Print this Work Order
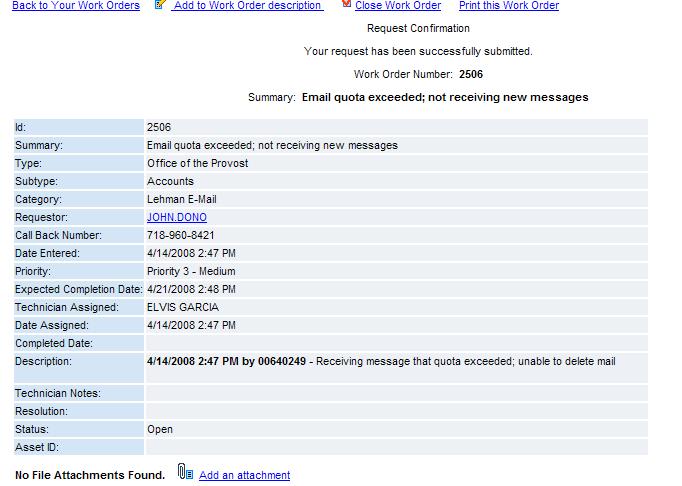 click(x=508, y=6)
